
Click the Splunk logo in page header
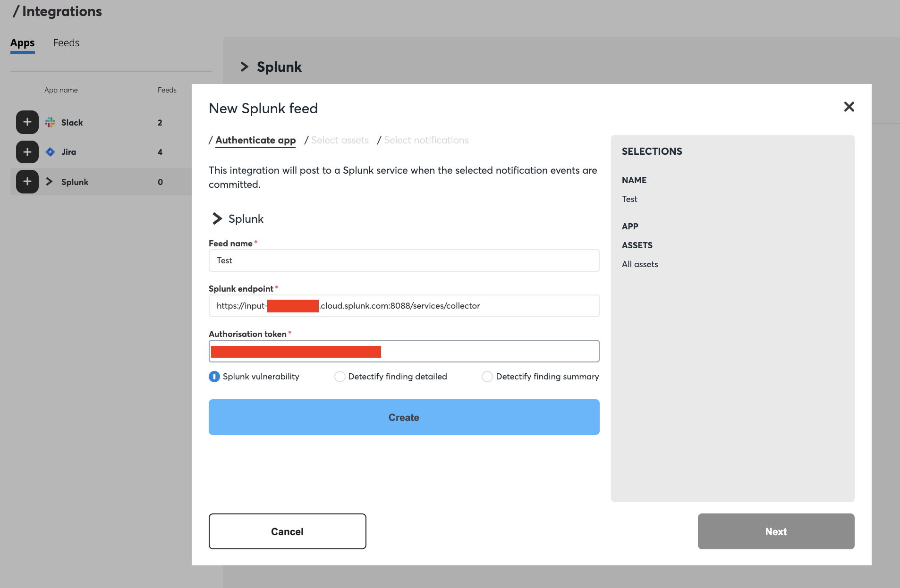tap(244, 67)
